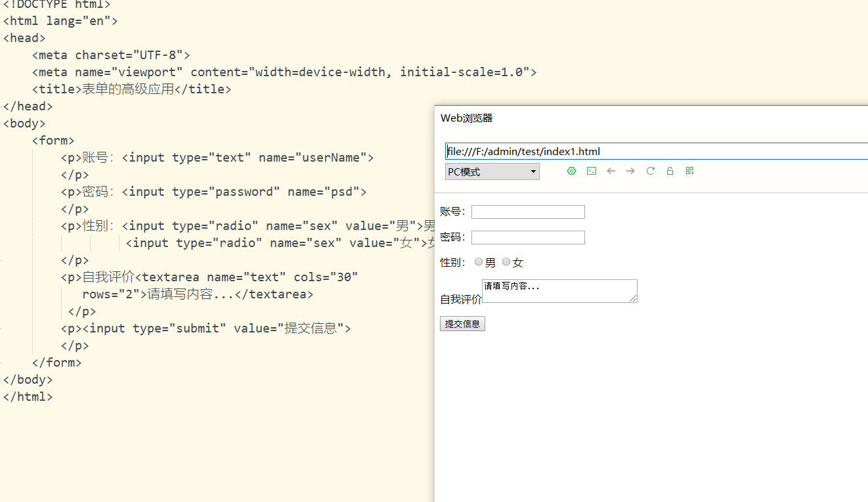
Task: Go back with left arrow icon
Action: [x=611, y=171]
